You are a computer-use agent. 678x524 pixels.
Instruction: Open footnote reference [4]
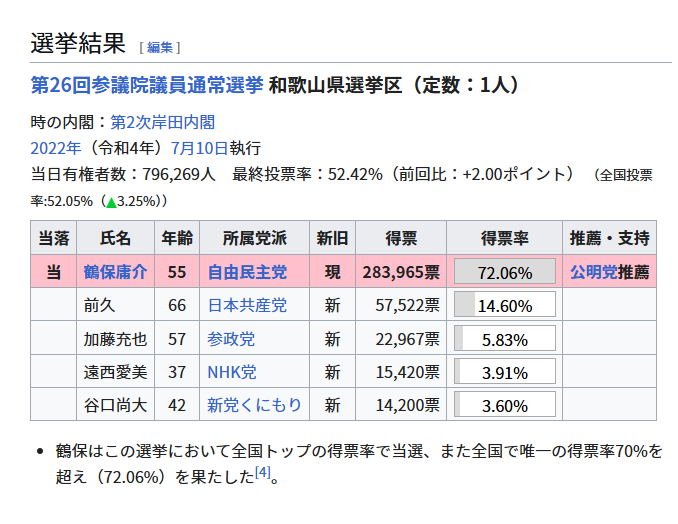(263, 472)
